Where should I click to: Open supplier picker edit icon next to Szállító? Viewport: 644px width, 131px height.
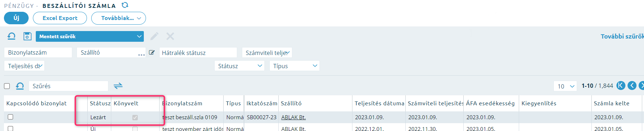coord(152,52)
